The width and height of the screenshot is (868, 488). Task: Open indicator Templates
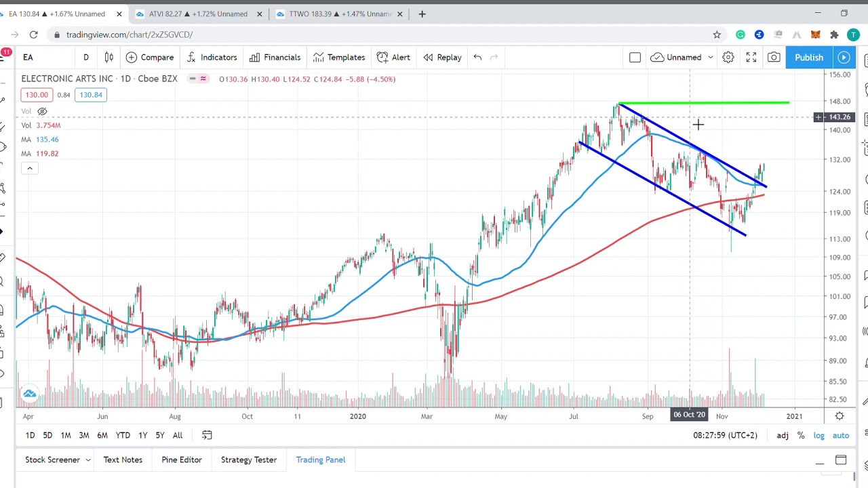point(338,58)
